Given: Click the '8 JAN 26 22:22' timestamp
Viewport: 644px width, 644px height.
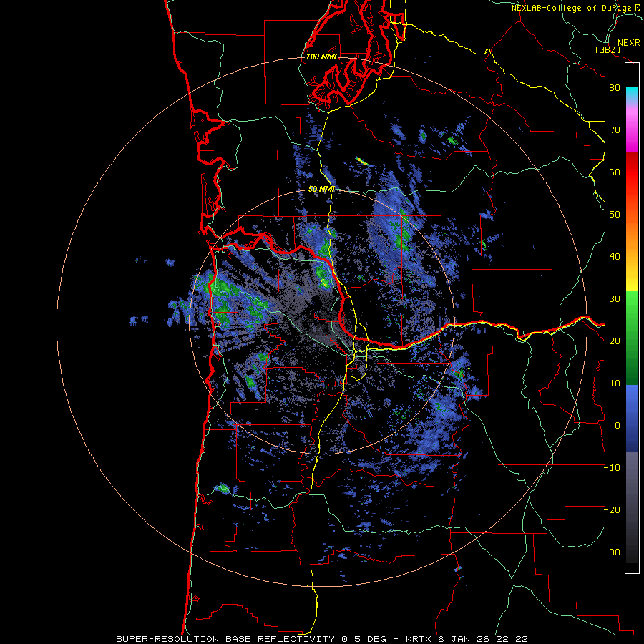Looking at the screenshot, I should click(484, 639).
